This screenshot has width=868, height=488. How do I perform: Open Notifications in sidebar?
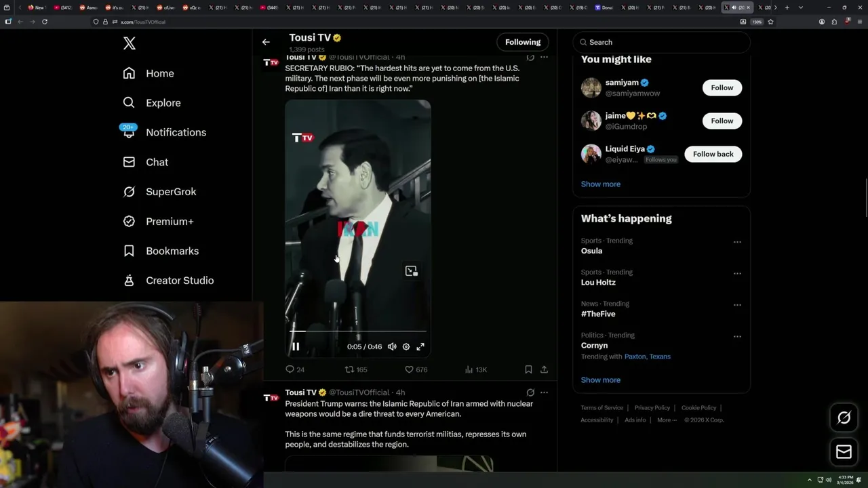[164, 132]
